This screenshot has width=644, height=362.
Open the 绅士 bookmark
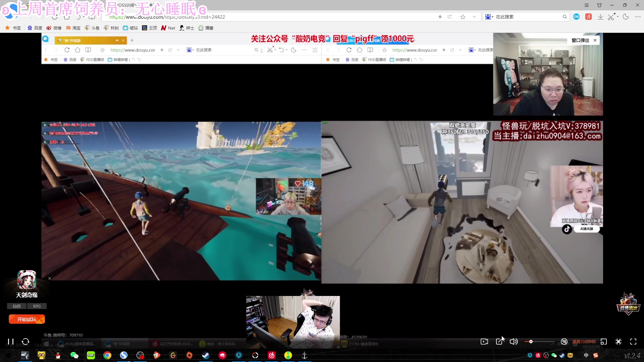pyautogui.click(x=187, y=28)
